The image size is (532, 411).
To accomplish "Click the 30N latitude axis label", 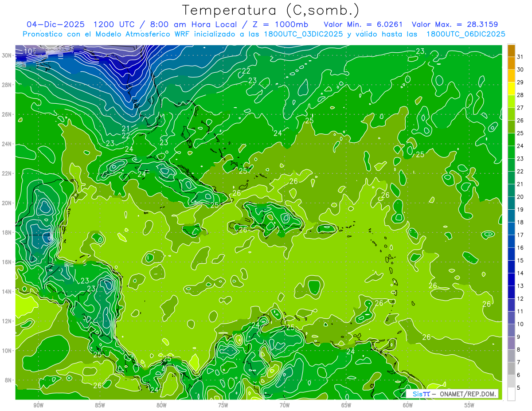I will click(8, 55).
